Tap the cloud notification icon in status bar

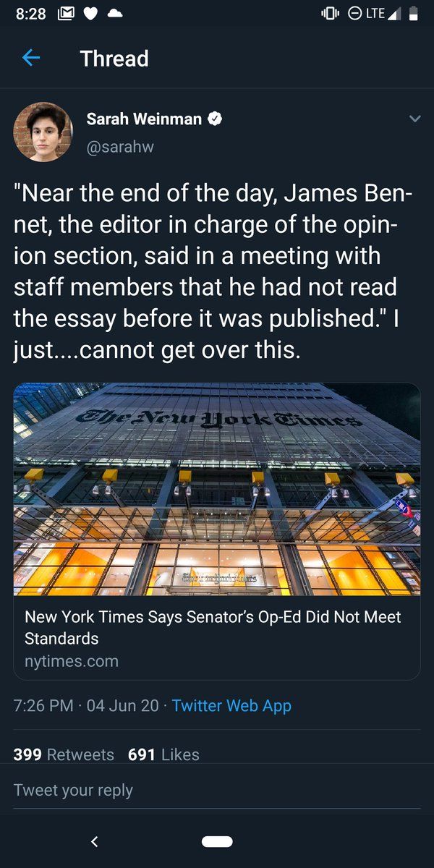tap(115, 14)
